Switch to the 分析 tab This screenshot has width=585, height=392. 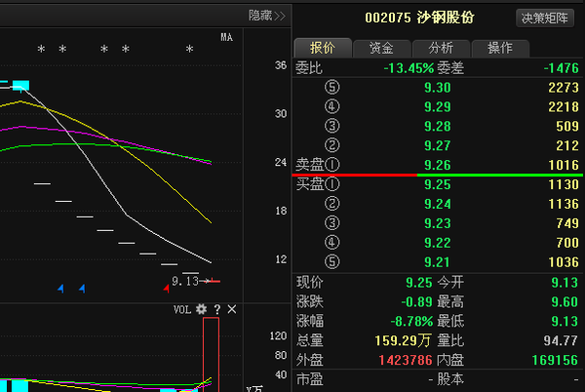tap(441, 48)
